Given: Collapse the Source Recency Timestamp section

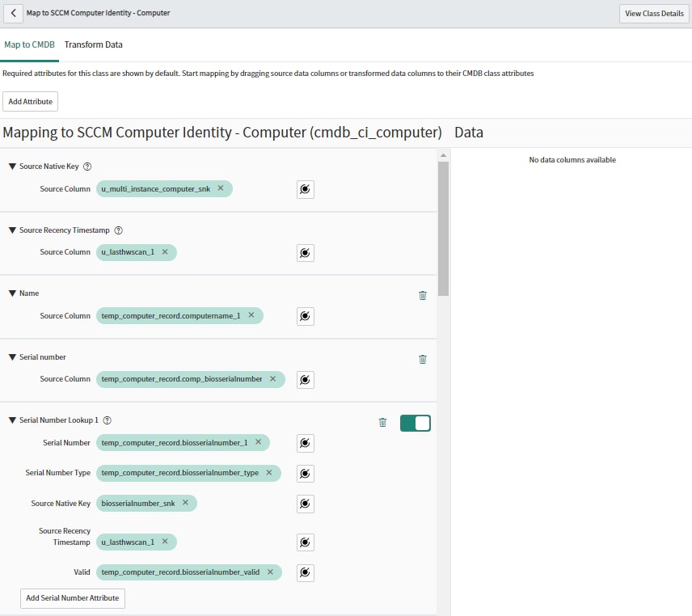Looking at the screenshot, I should pos(12,230).
